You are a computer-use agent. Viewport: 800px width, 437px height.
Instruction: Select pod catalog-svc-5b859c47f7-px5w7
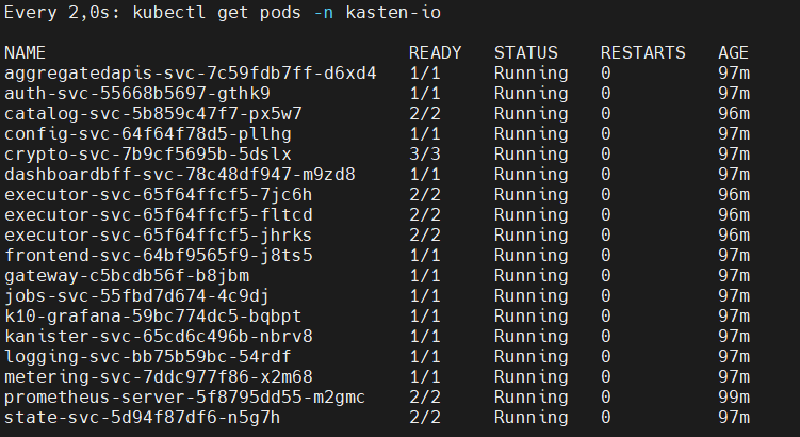click(153, 114)
